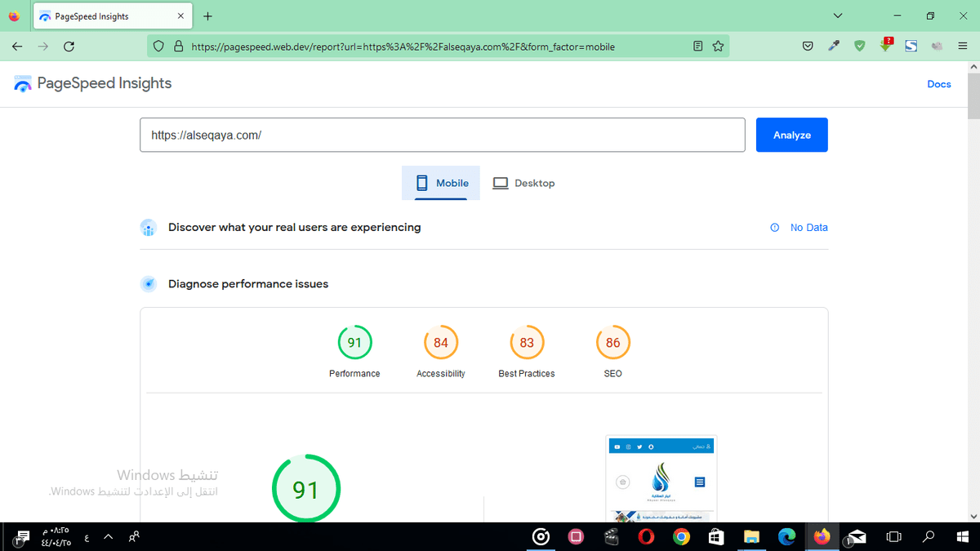This screenshot has width=980, height=551.
Task: Open the list all tabs dropdown arrow
Action: pyautogui.click(x=837, y=16)
